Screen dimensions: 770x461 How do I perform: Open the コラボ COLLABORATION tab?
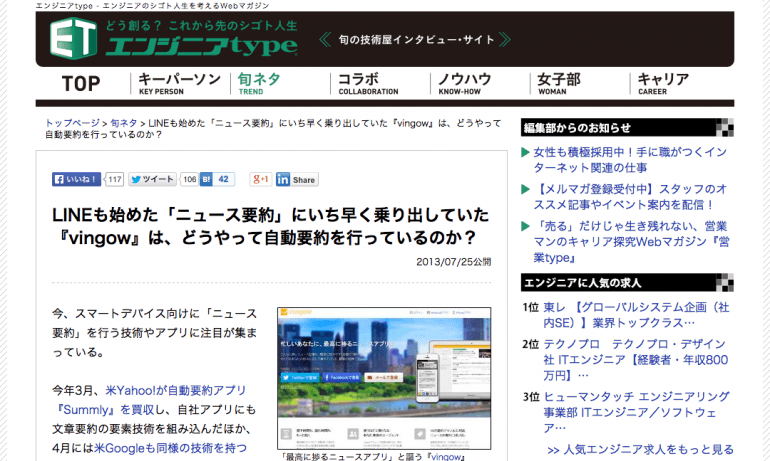click(368, 83)
